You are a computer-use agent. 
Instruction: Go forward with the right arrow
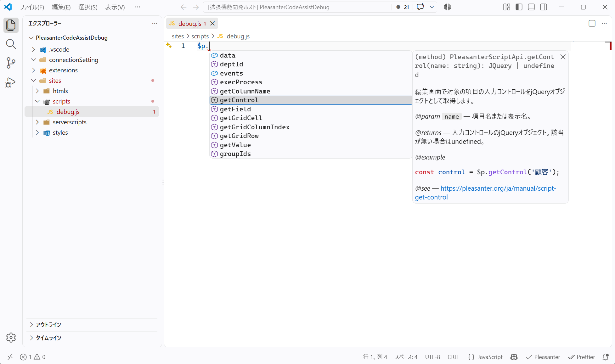(x=196, y=7)
